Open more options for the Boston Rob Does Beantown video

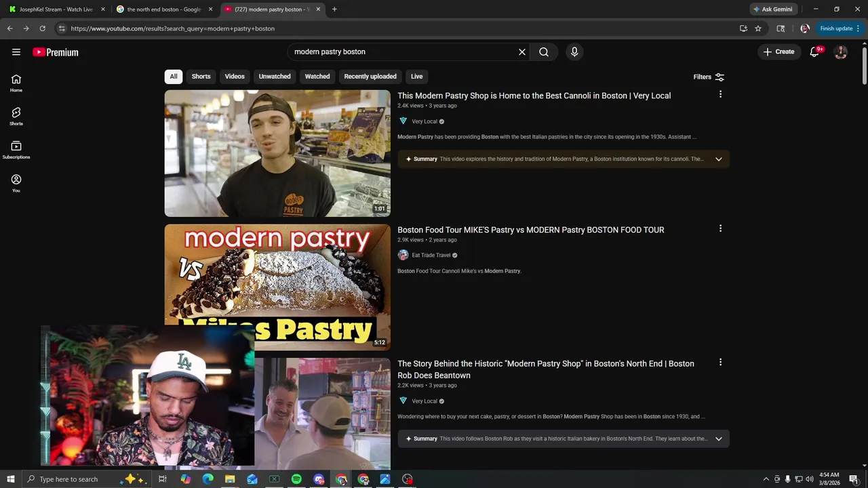[720, 363]
